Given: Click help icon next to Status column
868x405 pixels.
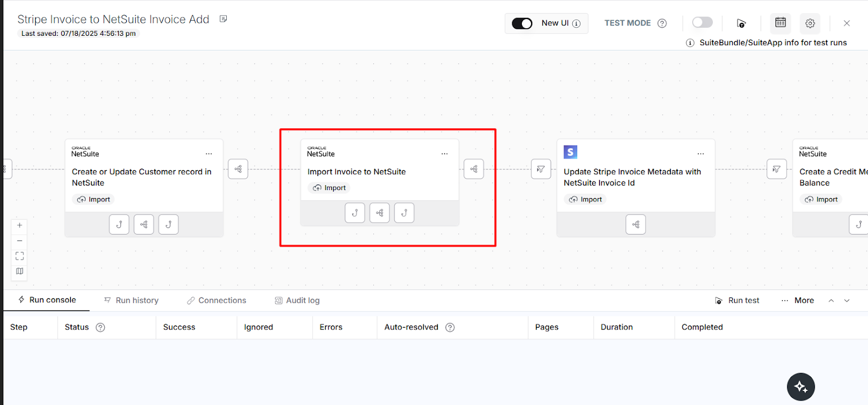Looking at the screenshot, I should [x=100, y=327].
